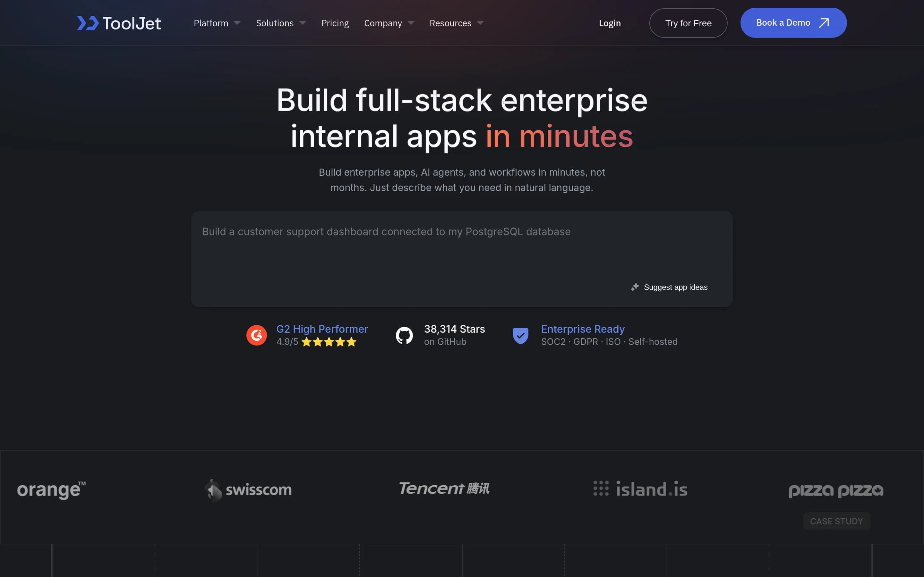Open the Company dropdown arrow
Screen dimensions: 924x577
411,23
